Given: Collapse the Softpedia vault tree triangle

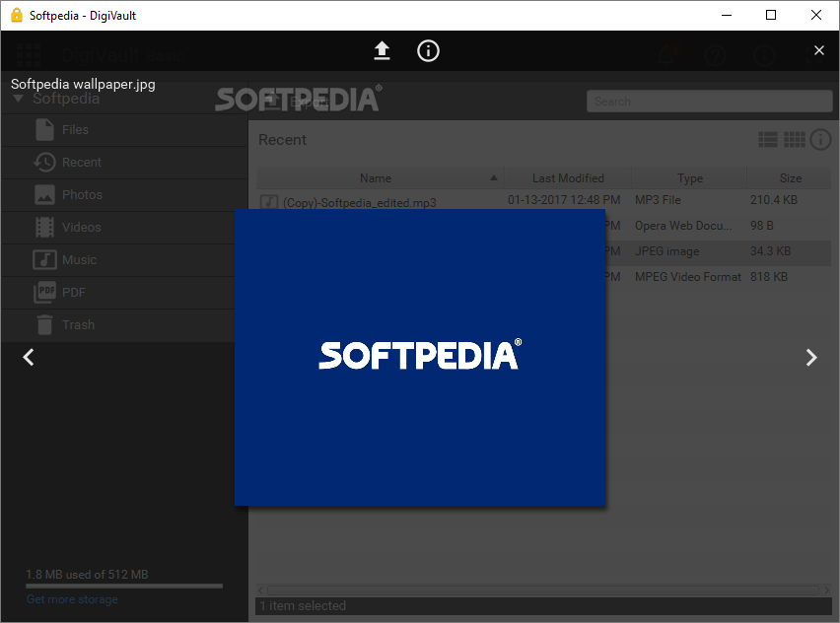Looking at the screenshot, I should (x=18, y=99).
